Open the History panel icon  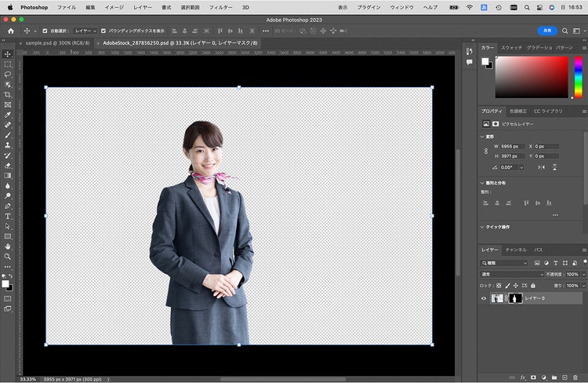[469, 52]
